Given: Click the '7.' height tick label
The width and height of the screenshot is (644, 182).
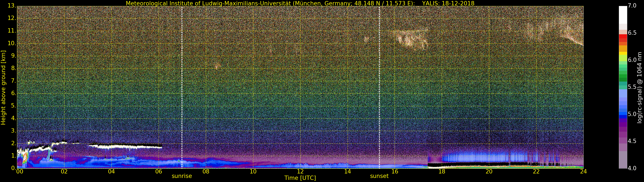Looking at the screenshot, I should click(14, 81).
